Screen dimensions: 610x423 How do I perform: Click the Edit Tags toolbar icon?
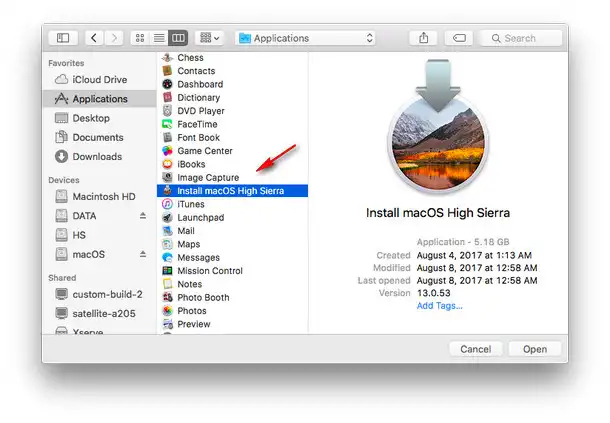(x=459, y=38)
